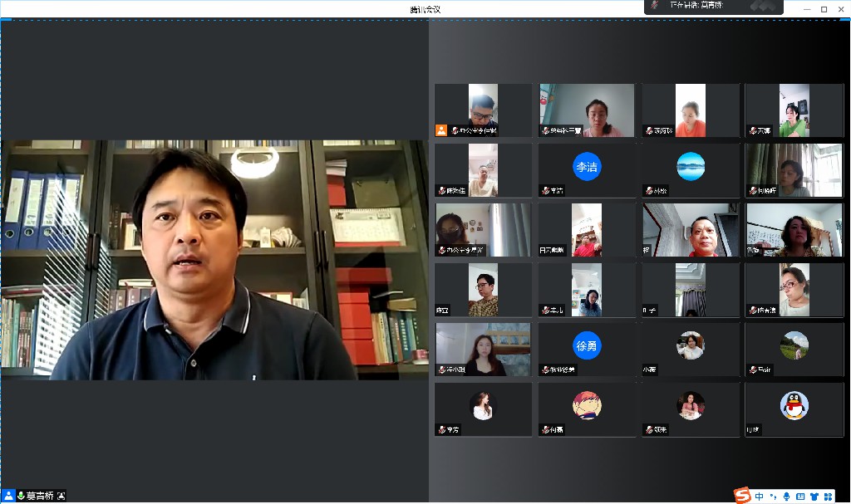Click the Sogou input method S logo
The image size is (851, 504).
point(742,496)
